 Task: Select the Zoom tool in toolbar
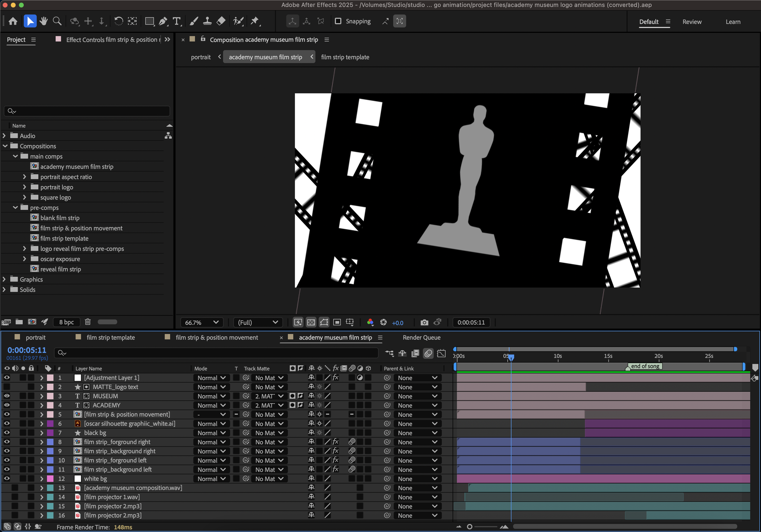pyautogui.click(x=57, y=21)
